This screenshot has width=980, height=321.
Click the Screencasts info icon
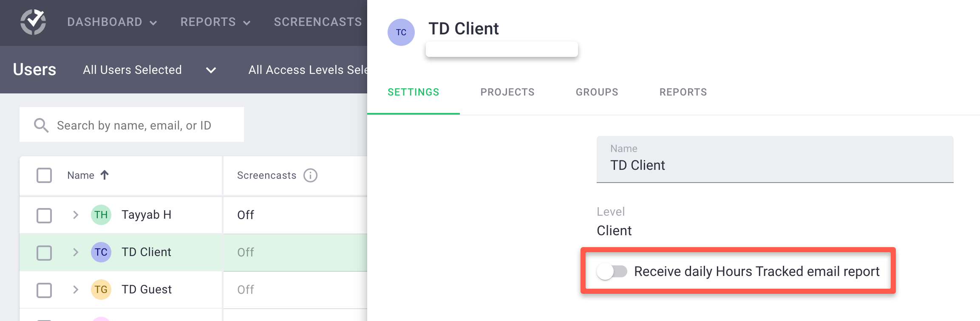pyautogui.click(x=310, y=175)
